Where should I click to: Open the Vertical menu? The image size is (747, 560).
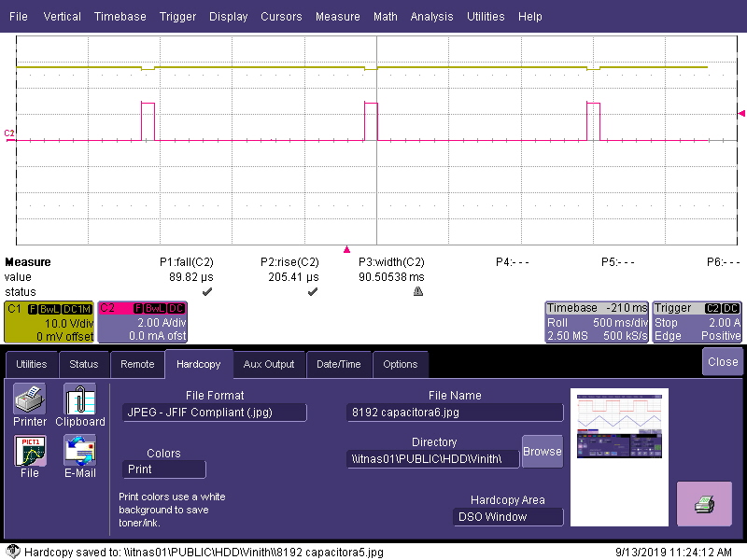[x=62, y=17]
